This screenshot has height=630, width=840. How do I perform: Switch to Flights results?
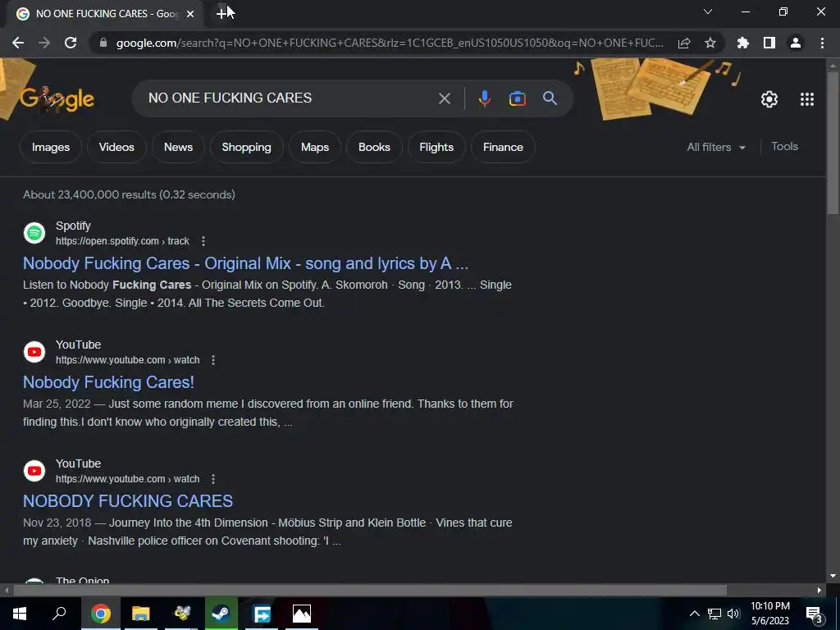tap(436, 148)
